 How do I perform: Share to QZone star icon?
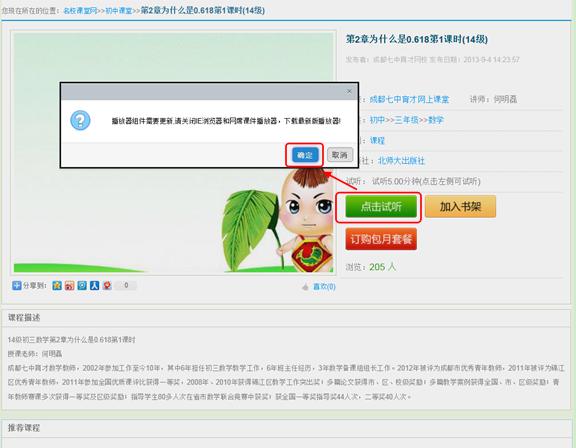click(57, 285)
